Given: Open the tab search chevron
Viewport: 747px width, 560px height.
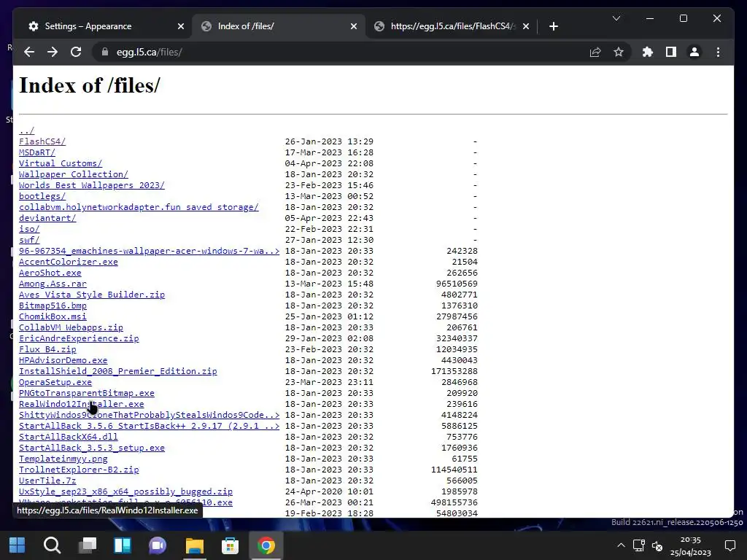Looking at the screenshot, I should [616, 18].
